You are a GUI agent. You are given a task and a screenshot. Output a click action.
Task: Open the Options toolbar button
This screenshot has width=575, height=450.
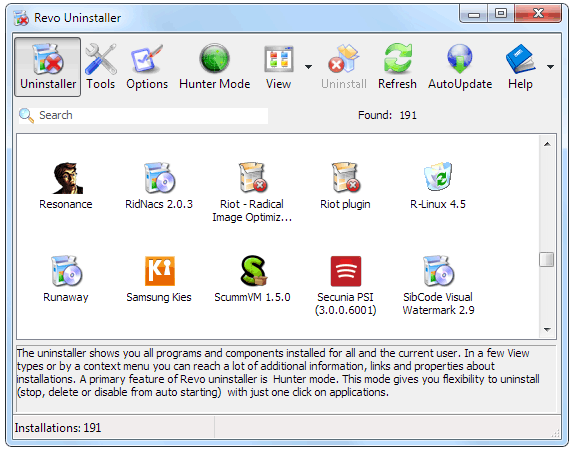[147, 67]
